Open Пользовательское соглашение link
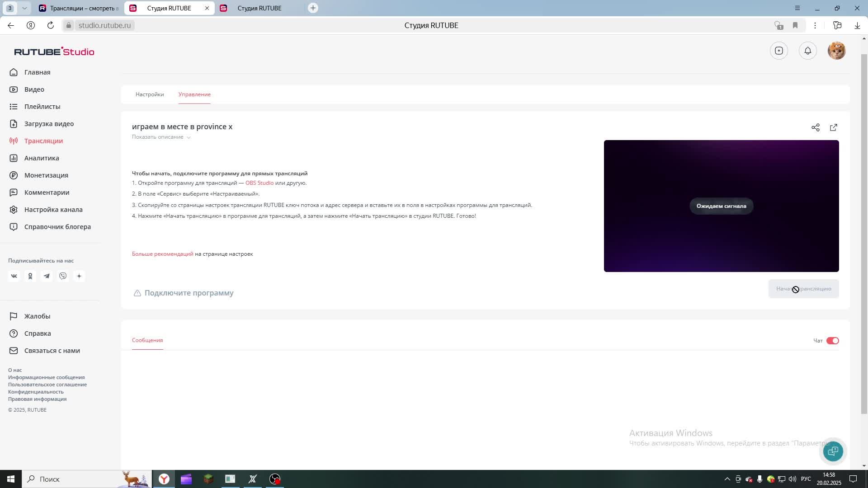The image size is (868, 488). 47,385
